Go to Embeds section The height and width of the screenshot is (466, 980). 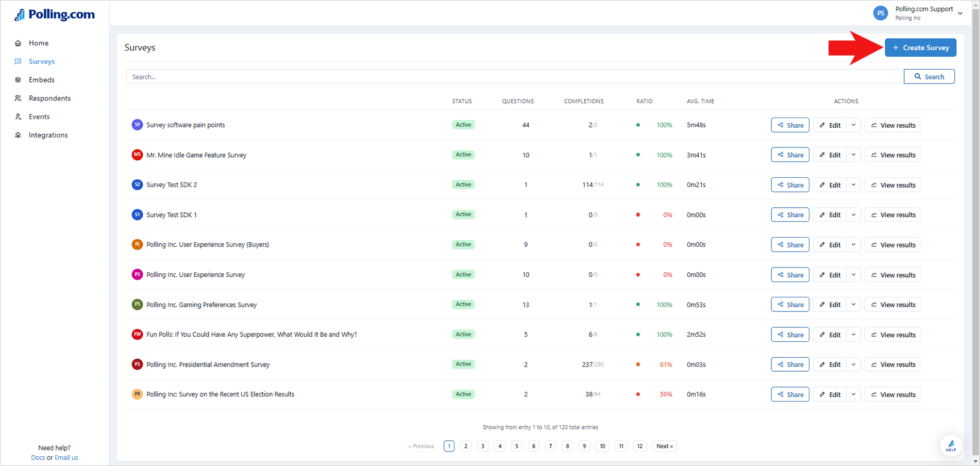41,80
